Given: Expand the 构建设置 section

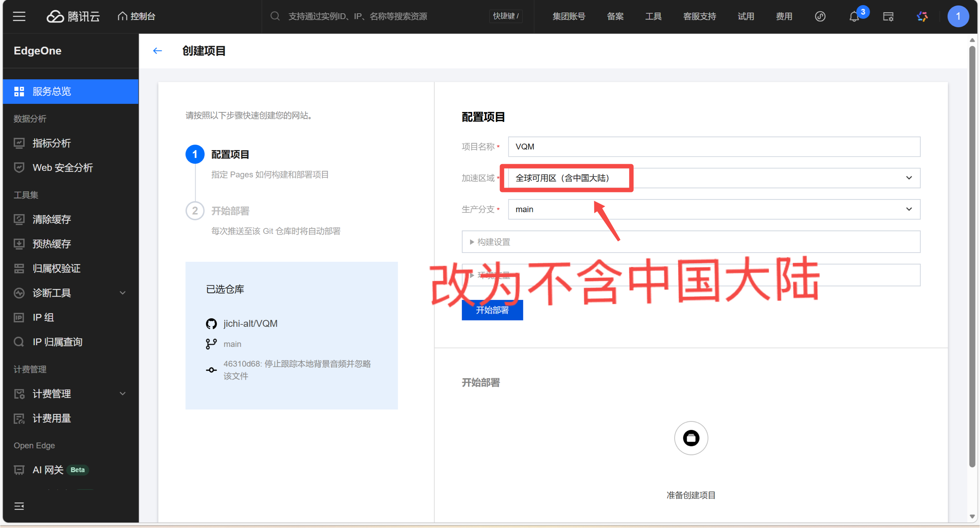Looking at the screenshot, I should click(x=493, y=242).
